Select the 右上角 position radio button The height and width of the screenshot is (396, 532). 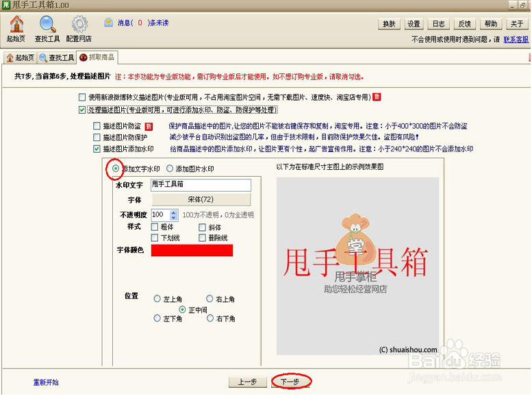point(210,299)
